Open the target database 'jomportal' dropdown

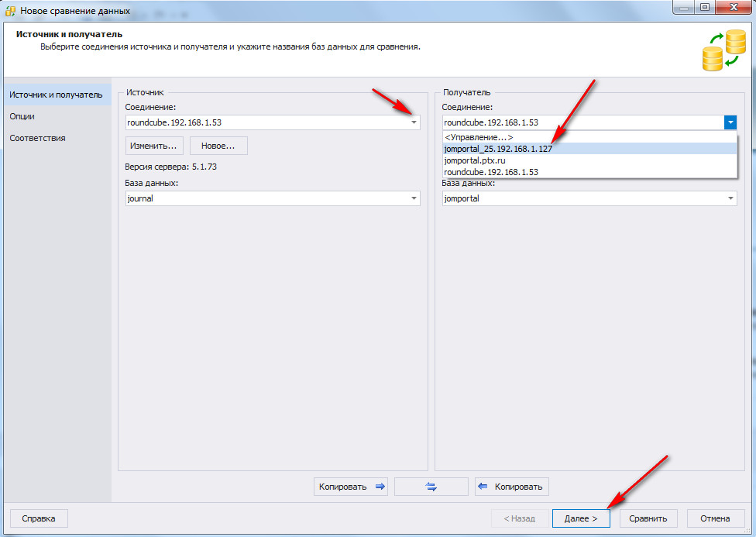(x=730, y=198)
